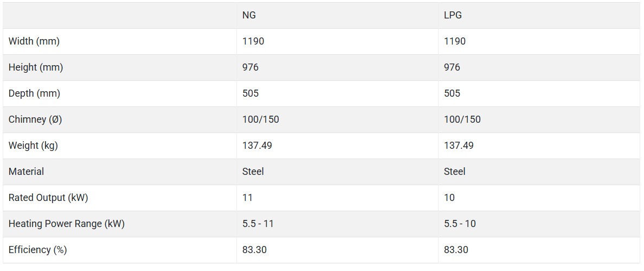
Task: Click the LPG heating range 5.5 - 10
Action: tap(460, 224)
